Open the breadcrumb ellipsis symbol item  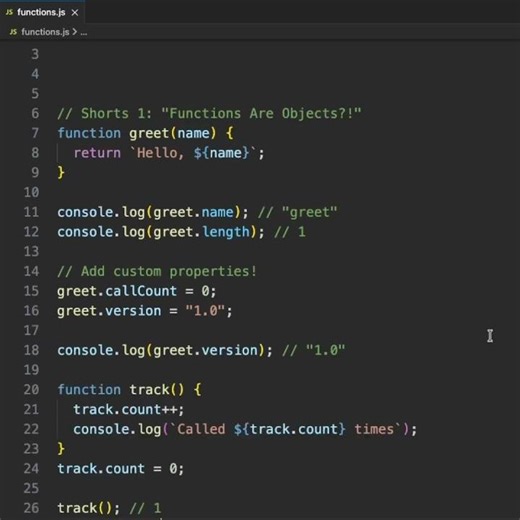[x=84, y=33]
